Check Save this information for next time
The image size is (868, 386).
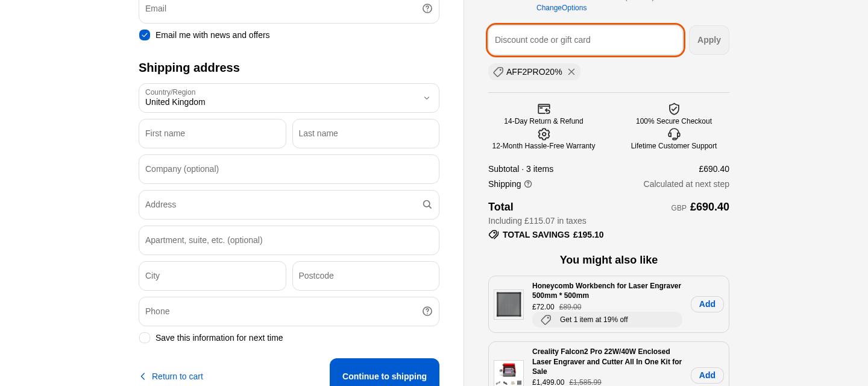[145, 338]
